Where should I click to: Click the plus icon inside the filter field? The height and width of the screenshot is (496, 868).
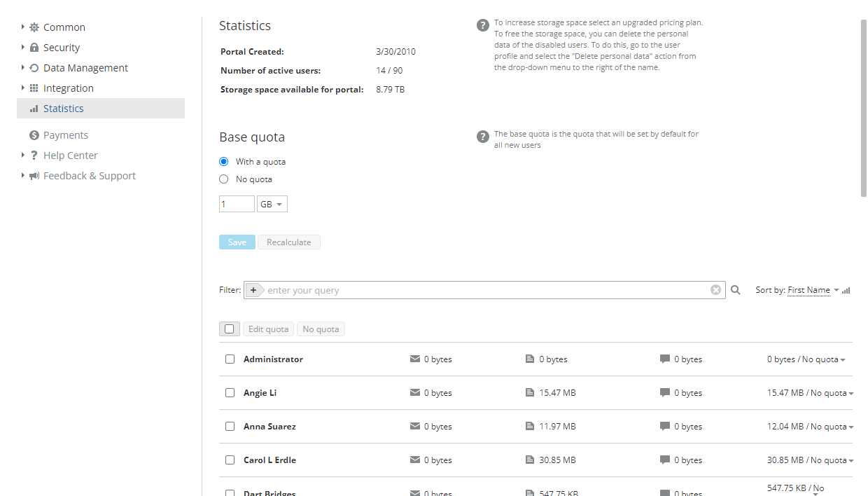coord(253,289)
